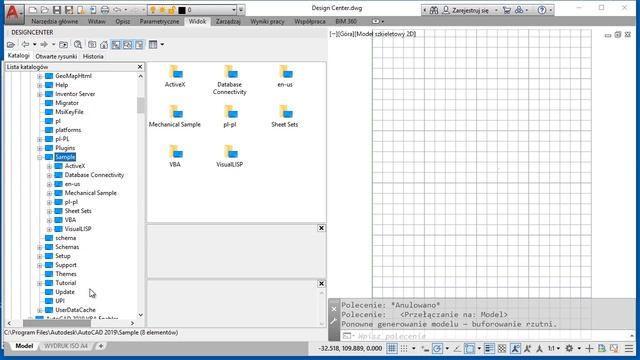640x360 pixels.
Task: Select the en-us folder in content pane
Action: [285, 77]
